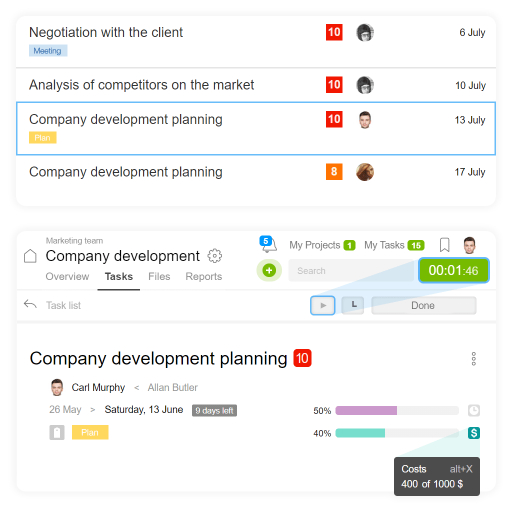
Task: Click the dollar costs icon
Action: coord(474,433)
